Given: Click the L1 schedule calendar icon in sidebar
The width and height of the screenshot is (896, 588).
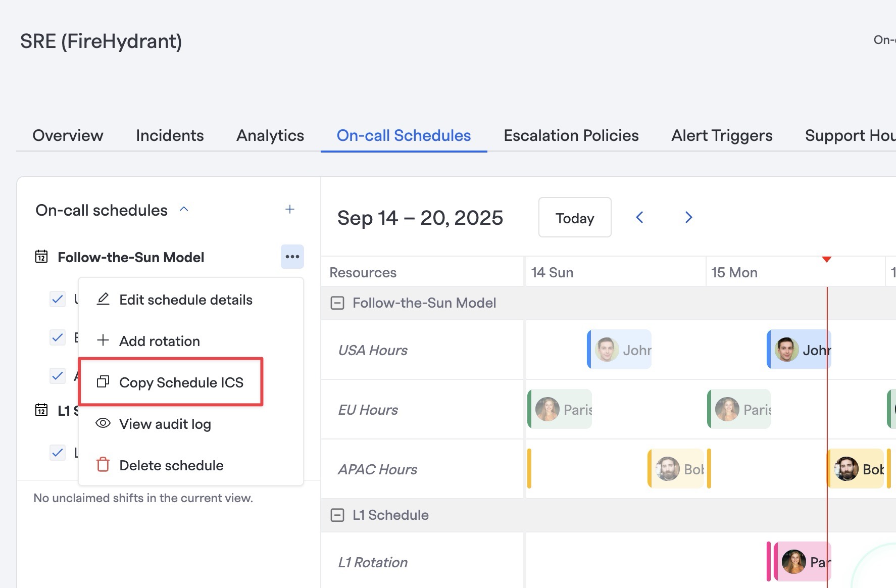Looking at the screenshot, I should [x=41, y=410].
